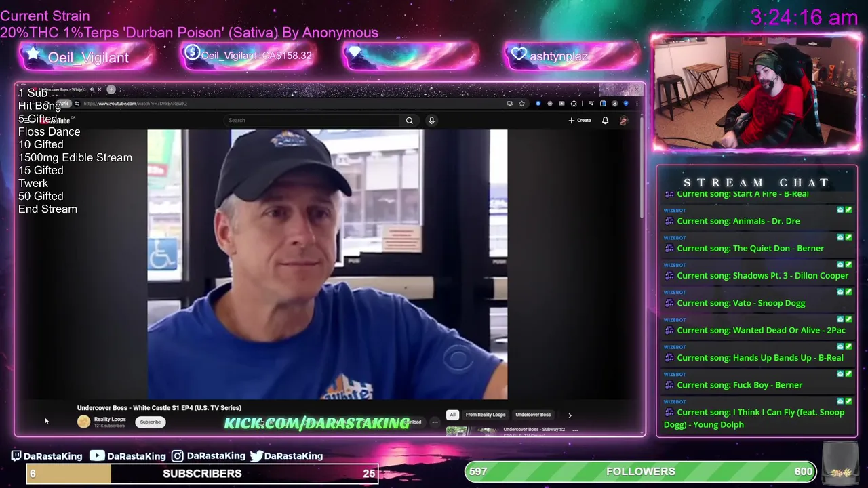The height and width of the screenshot is (488, 868).
Task: Start voice search with the microphone icon
Action: tap(431, 121)
